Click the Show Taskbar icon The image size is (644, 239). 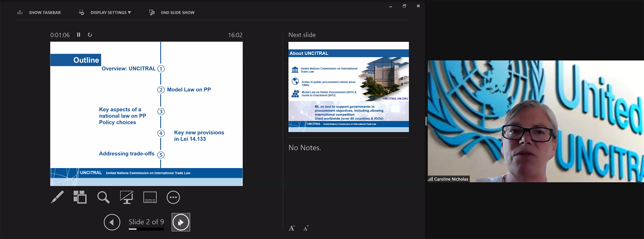[20, 12]
